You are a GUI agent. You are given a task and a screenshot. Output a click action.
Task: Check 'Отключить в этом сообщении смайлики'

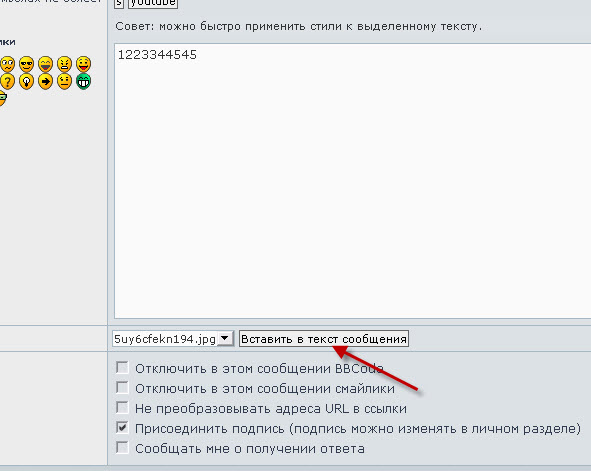point(122,387)
